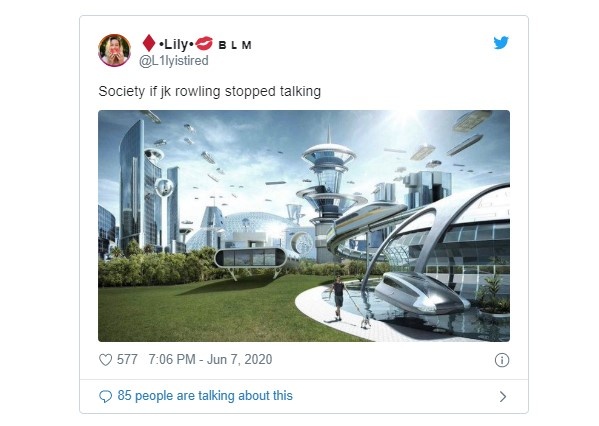Click the speech bubble reply icon
The height and width of the screenshot is (426, 599).
click(x=105, y=396)
